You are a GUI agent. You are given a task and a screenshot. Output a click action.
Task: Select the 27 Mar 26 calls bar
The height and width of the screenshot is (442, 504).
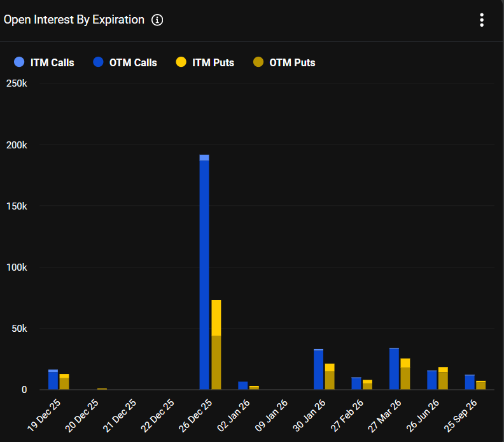pyautogui.click(x=394, y=369)
